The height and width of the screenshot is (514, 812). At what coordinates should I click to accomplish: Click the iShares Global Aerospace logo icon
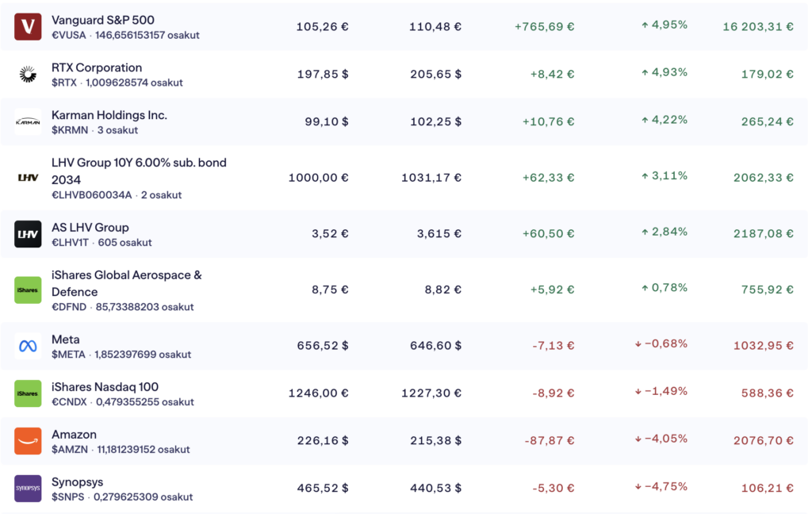tap(28, 290)
